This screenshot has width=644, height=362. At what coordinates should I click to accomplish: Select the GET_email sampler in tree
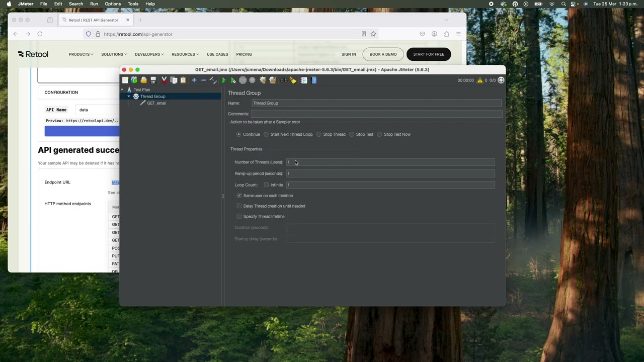pos(156,103)
